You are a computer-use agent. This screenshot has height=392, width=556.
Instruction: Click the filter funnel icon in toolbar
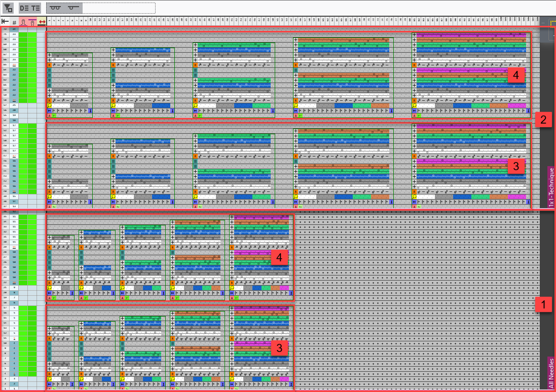pyautogui.click(x=8, y=8)
